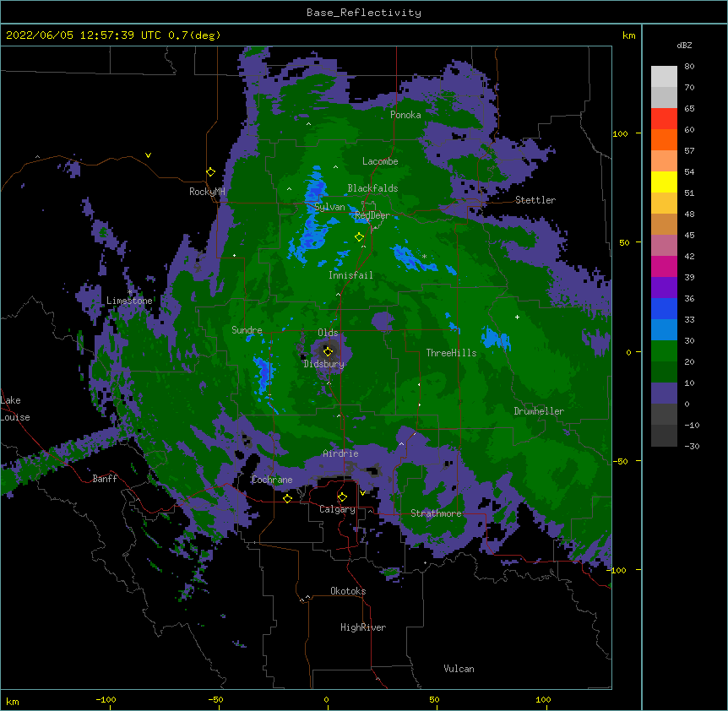
Task: Select the orange swatch between 60 and 57 dBZ
Action: pos(664,139)
